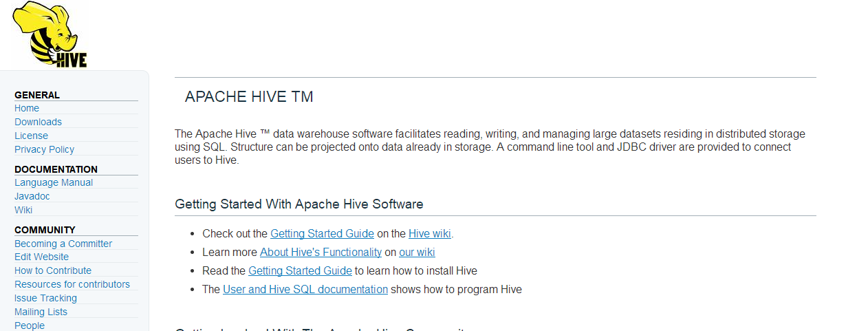Open the Edit Website link
Screen dimensions: 868x331
pyautogui.click(x=41, y=257)
